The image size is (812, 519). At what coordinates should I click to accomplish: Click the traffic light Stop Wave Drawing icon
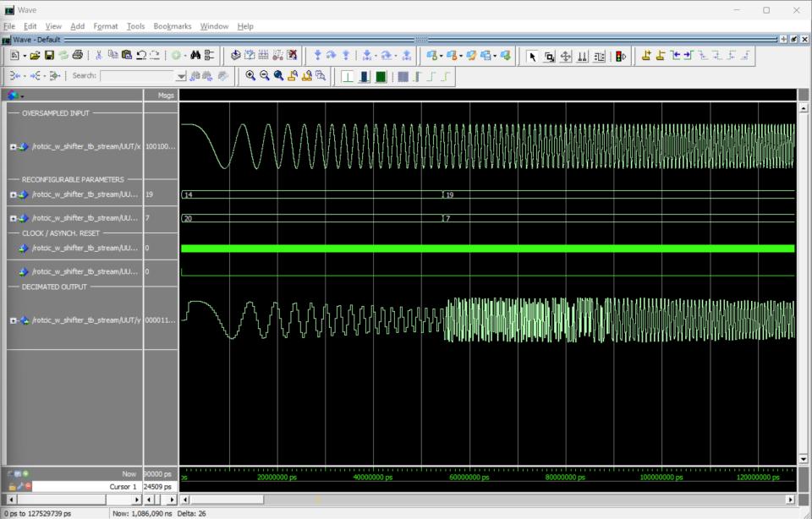620,57
